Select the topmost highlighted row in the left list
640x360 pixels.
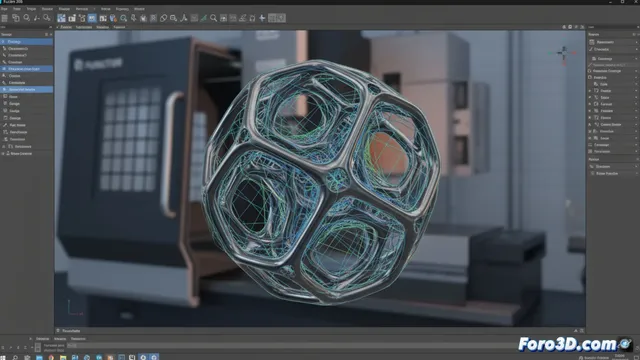pyautogui.click(x=27, y=42)
